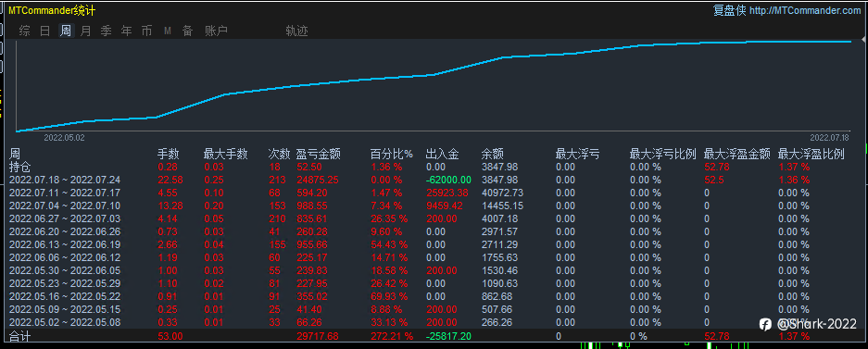Click the 最大手数 column header
This screenshot has height=349, width=868.
pyautogui.click(x=225, y=155)
